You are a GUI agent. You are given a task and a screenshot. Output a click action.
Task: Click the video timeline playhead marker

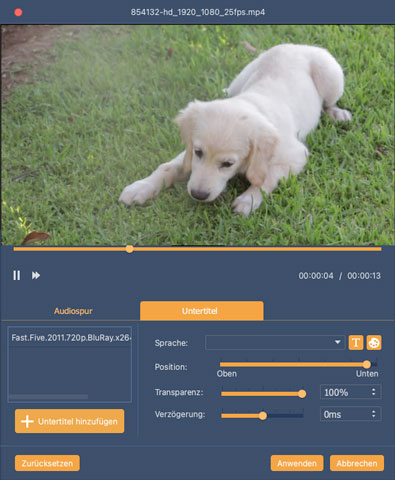click(130, 249)
